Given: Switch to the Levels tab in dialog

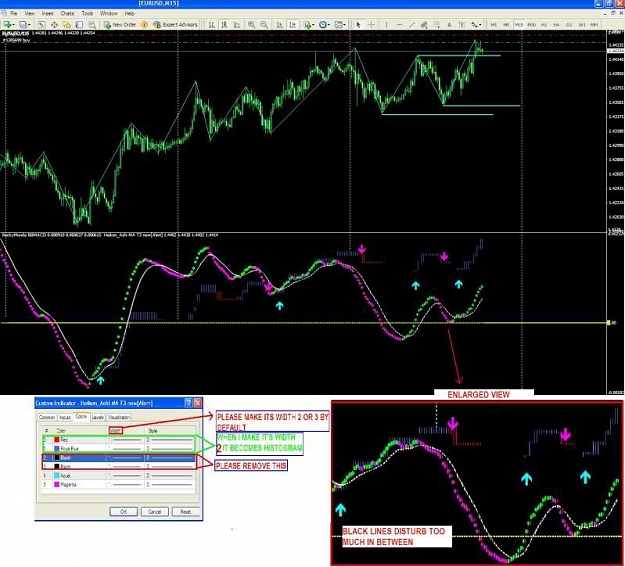Looking at the screenshot, I should pyautogui.click(x=98, y=417).
